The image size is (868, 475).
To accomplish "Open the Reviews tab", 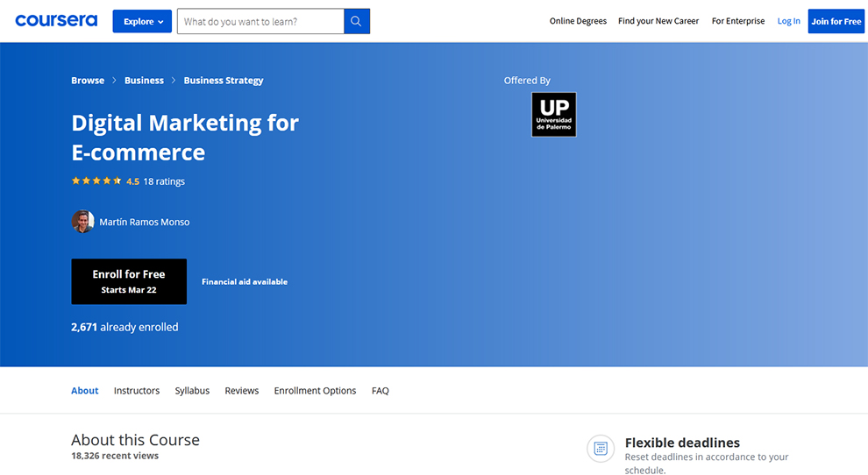I will coord(242,390).
